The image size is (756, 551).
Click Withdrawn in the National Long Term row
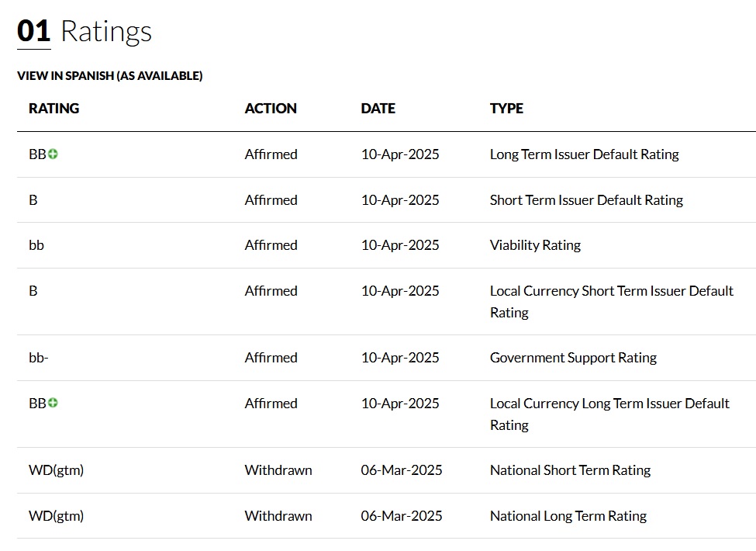278,516
